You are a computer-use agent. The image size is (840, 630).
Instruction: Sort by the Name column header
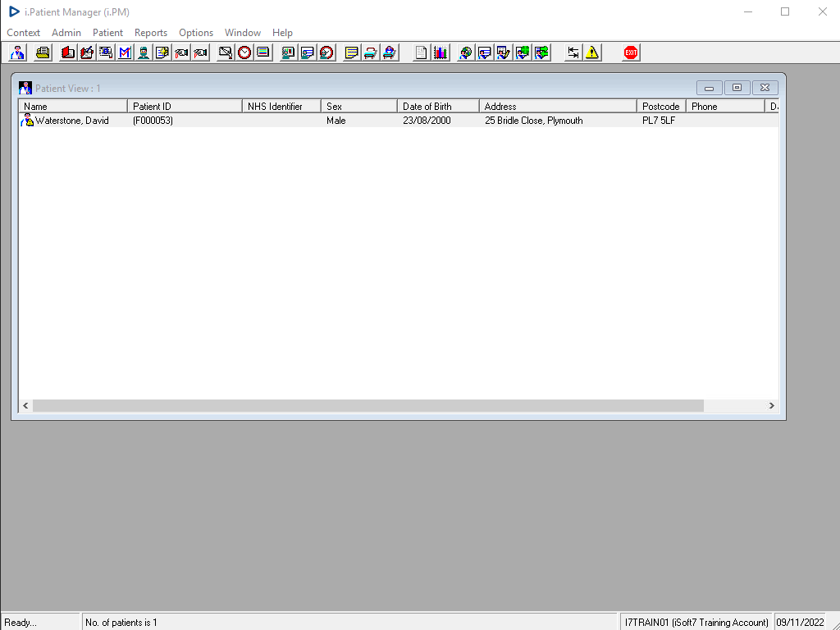[x=73, y=106]
